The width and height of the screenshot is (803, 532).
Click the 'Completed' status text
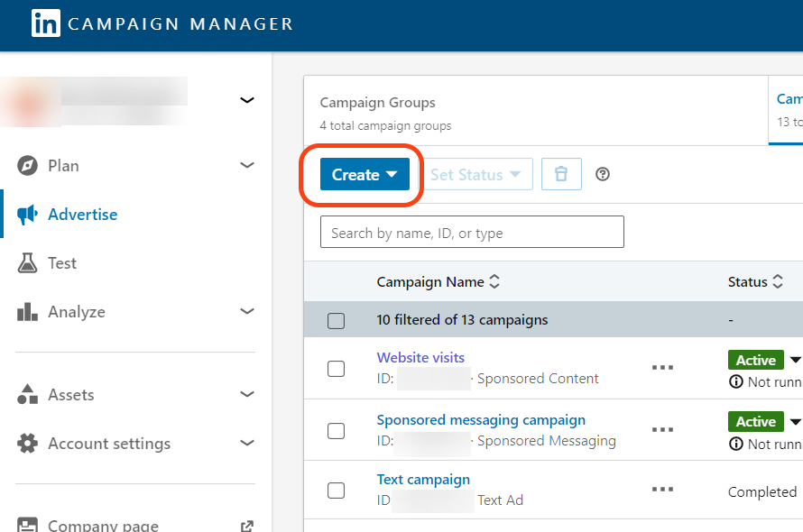coord(762,492)
